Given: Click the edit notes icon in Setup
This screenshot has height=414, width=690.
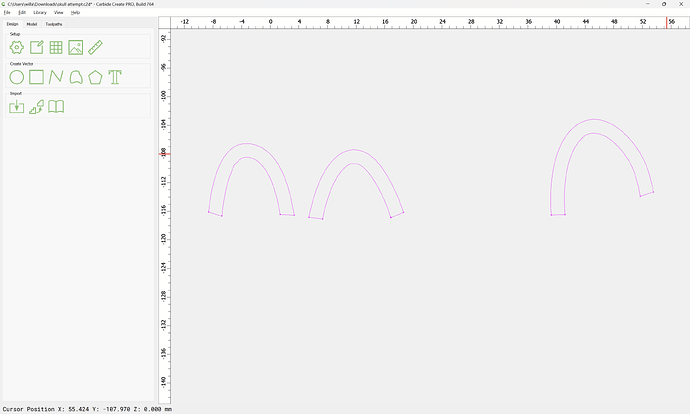Looking at the screenshot, I should (36, 47).
